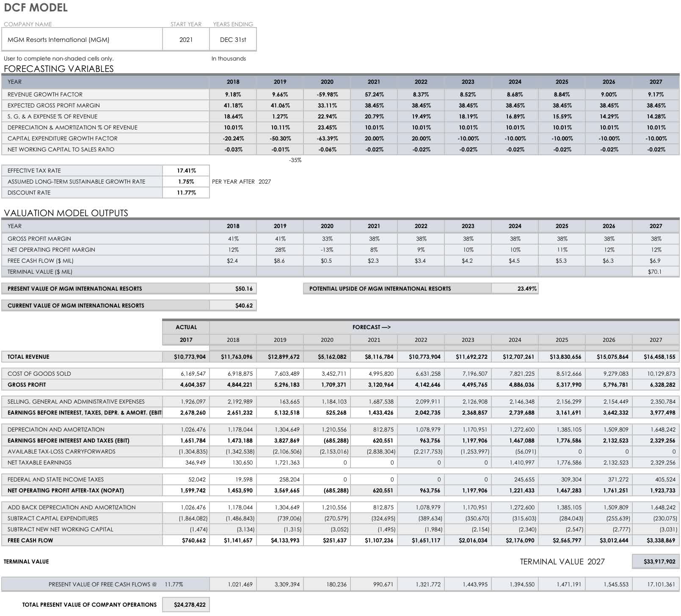Screen dimensions: 681x616
Task: Select the potential upside value 23.49%
Action: click(515, 289)
